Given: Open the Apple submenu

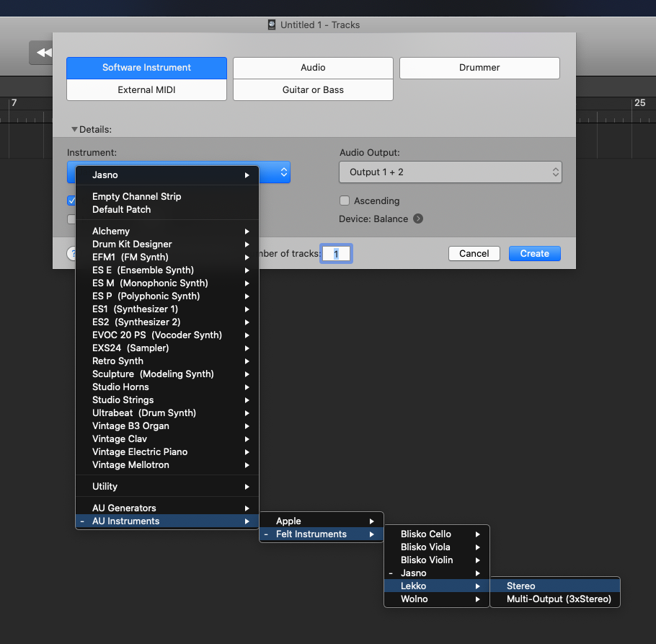Looking at the screenshot, I should coord(322,521).
